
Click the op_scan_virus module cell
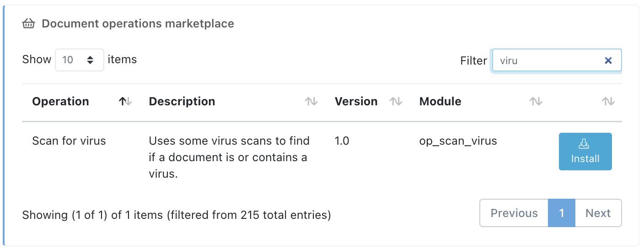click(x=458, y=141)
